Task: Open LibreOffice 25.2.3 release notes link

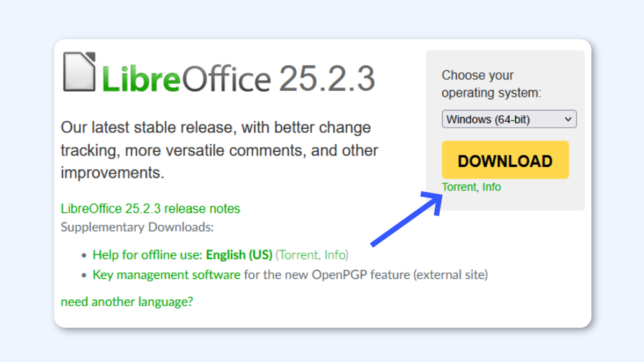Action: click(x=151, y=208)
